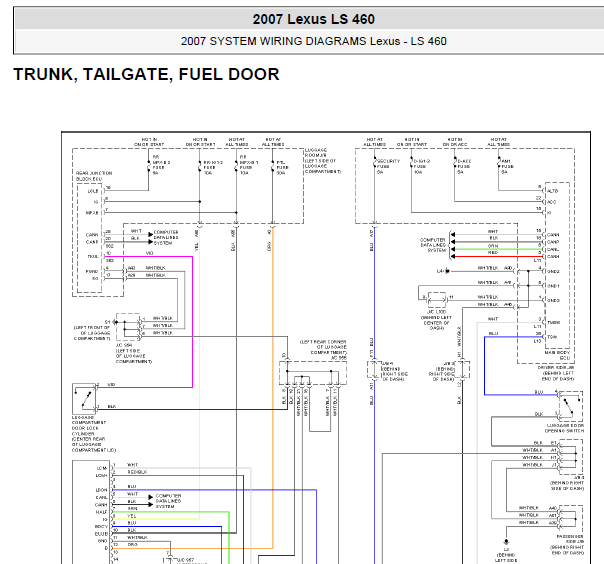Screen dimensions: 604x564
Task: Click the 'VIO' label beside the TKUL terminal
Action: [149, 253]
